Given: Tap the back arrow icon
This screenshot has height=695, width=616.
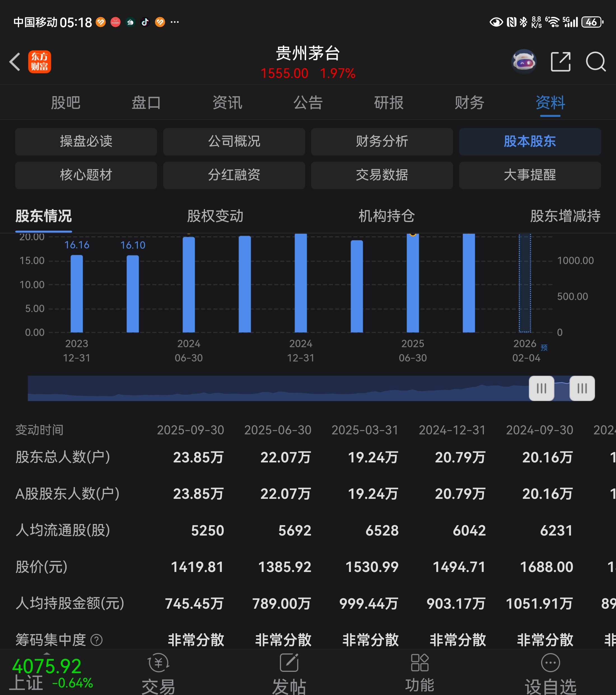Looking at the screenshot, I should tap(15, 62).
